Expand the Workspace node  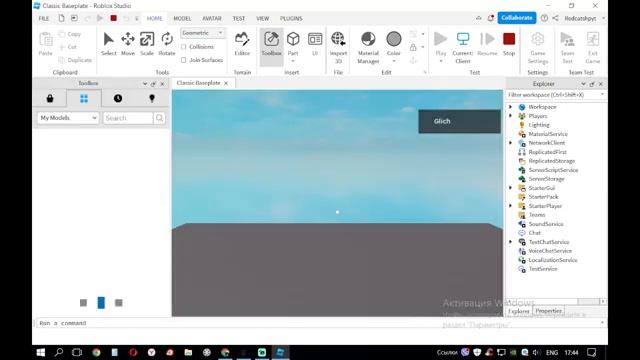(x=510, y=107)
